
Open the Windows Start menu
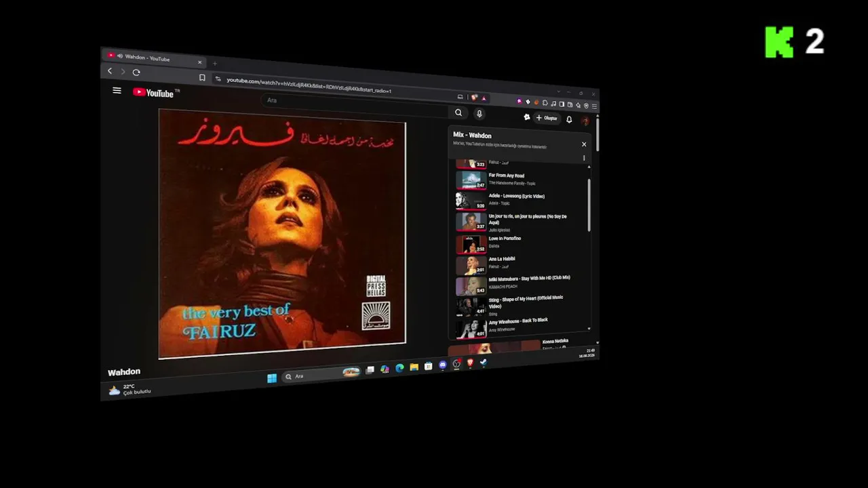click(272, 378)
